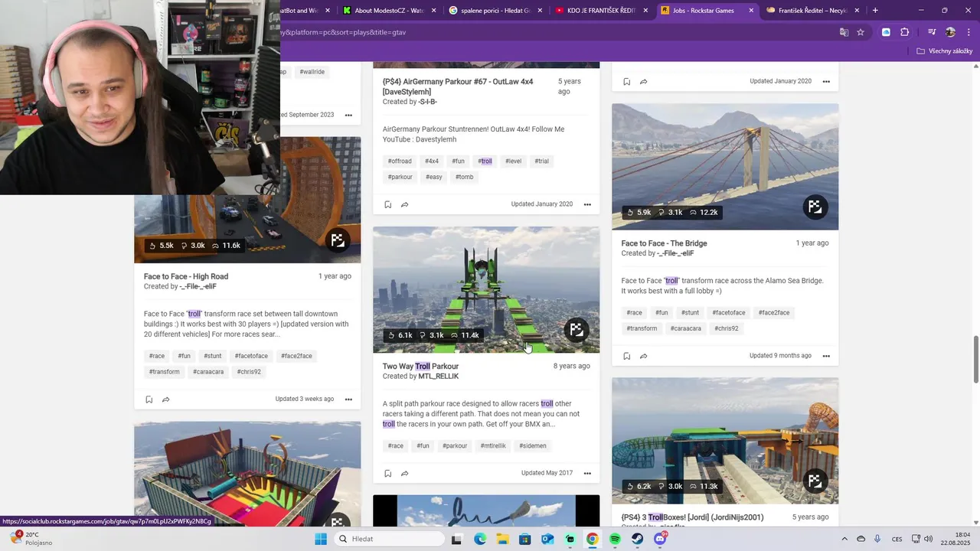Open the Face to Face - High Road title
Image resolution: width=980 pixels, height=551 pixels.
(186, 276)
